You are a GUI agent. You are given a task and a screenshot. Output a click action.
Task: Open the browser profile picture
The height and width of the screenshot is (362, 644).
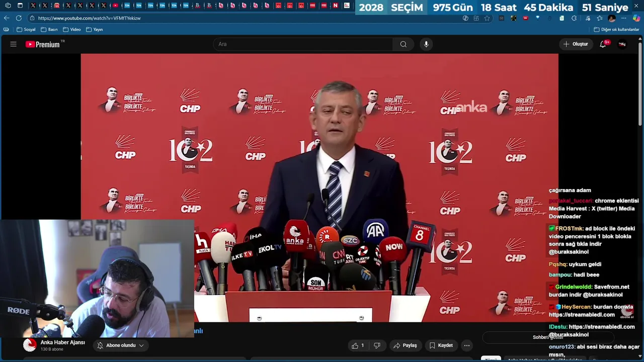pyautogui.click(x=611, y=18)
